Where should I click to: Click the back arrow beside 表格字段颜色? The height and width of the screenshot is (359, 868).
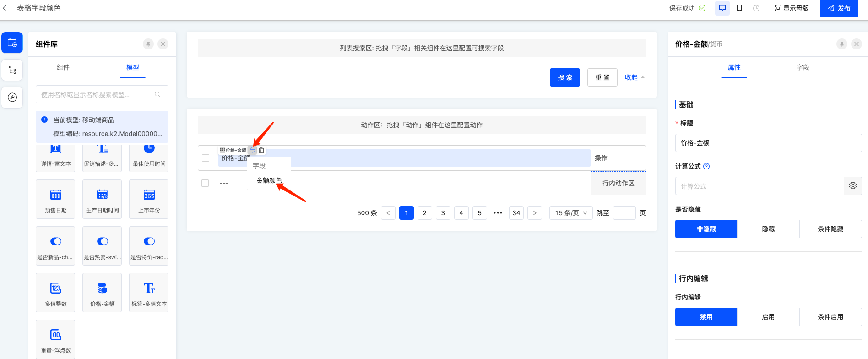(5, 8)
